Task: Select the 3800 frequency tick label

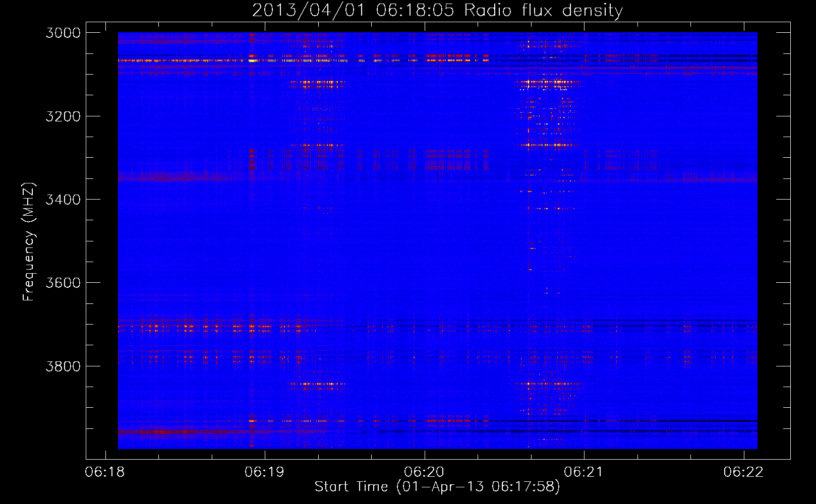Action: [63, 366]
